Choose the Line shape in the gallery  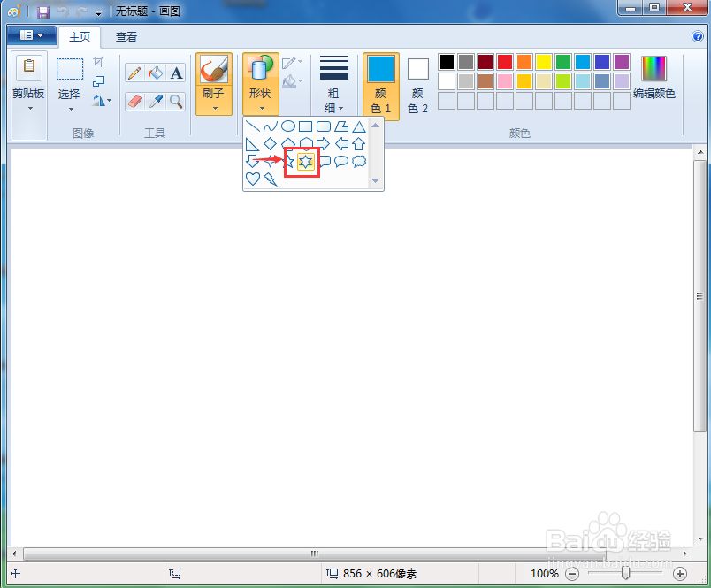pyautogui.click(x=253, y=126)
